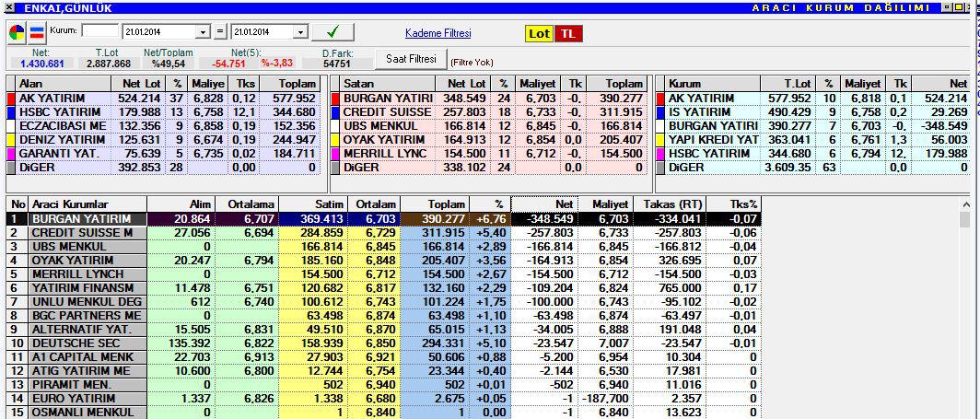Image resolution: width=980 pixels, height=419 pixels.
Task: Click DENIZ YATIRIM in the Alan table
Action: coord(63,140)
